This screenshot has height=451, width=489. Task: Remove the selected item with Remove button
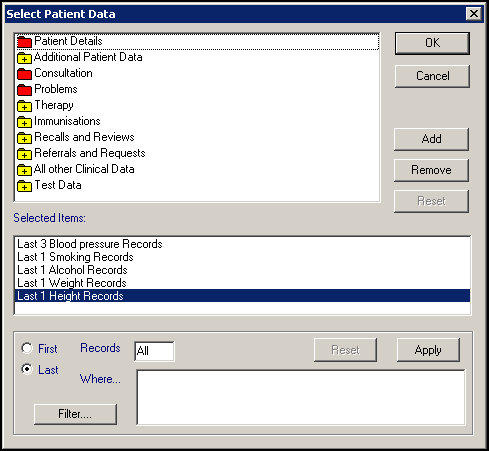tap(431, 170)
